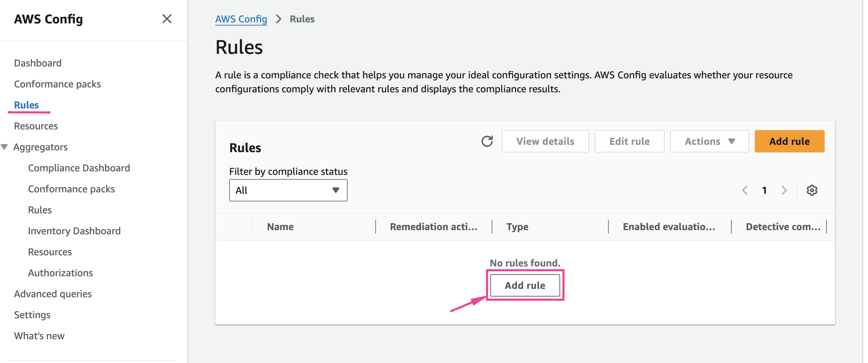The height and width of the screenshot is (363, 868).
Task: Select top-level Conformance packs in sidebar
Action: pos(57,84)
